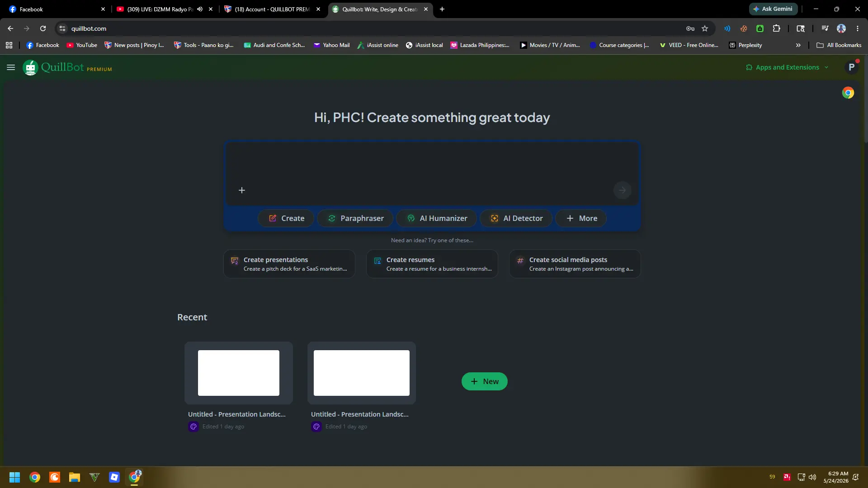The height and width of the screenshot is (488, 868).
Task: Open the cookie extension icon in toolbar
Action: click(x=744, y=28)
